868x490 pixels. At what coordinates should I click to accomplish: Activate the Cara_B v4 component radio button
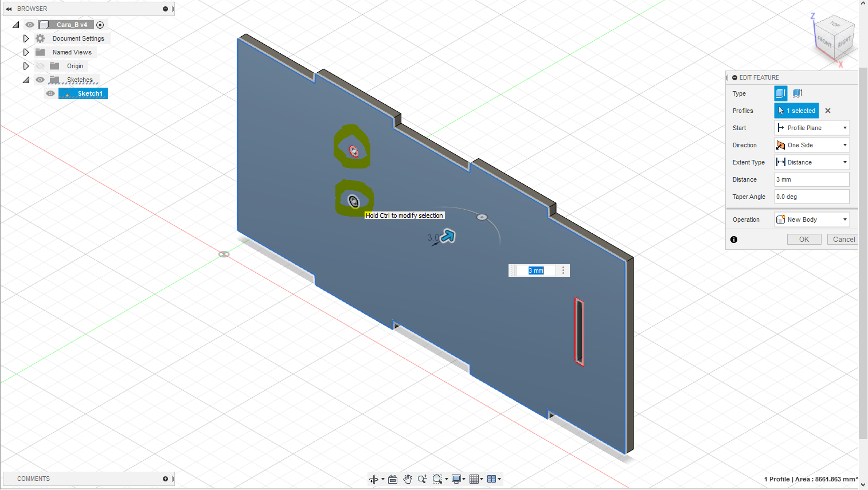[100, 25]
